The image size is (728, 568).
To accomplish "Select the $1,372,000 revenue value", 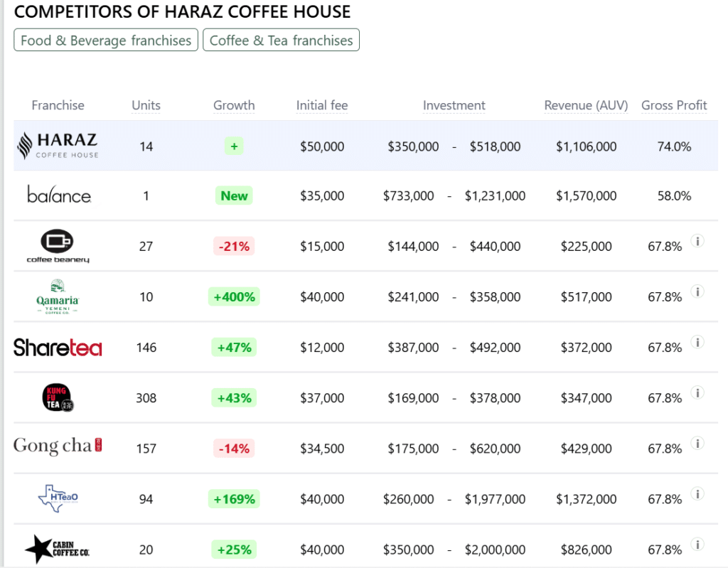I will [x=586, y=500].
